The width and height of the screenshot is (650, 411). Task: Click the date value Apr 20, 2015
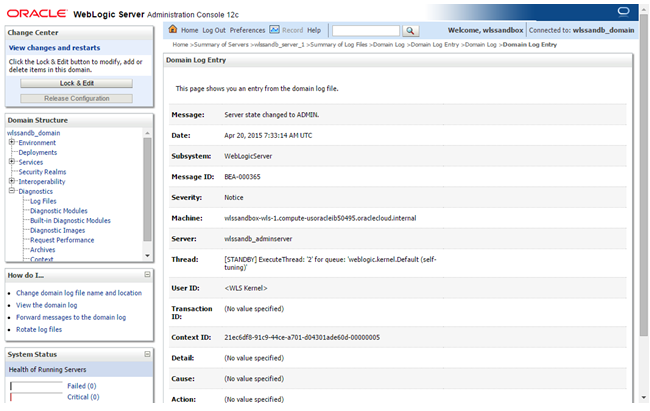coord(268,136)
